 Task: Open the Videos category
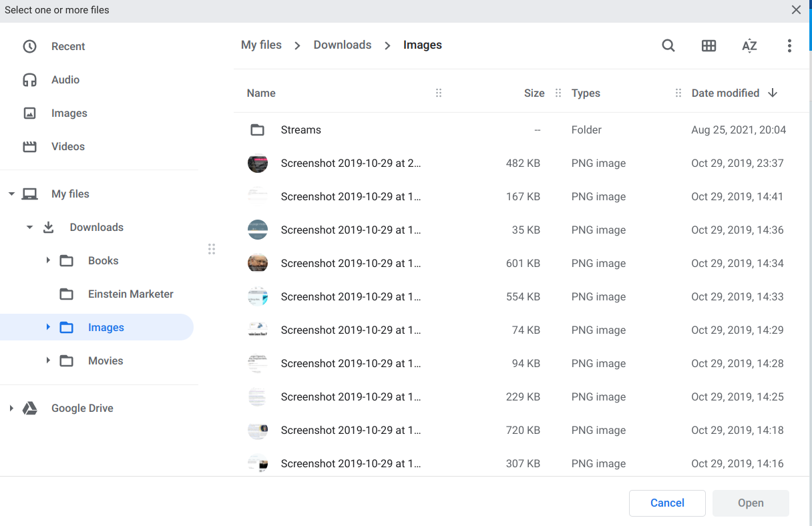click(x=68, y=146)
